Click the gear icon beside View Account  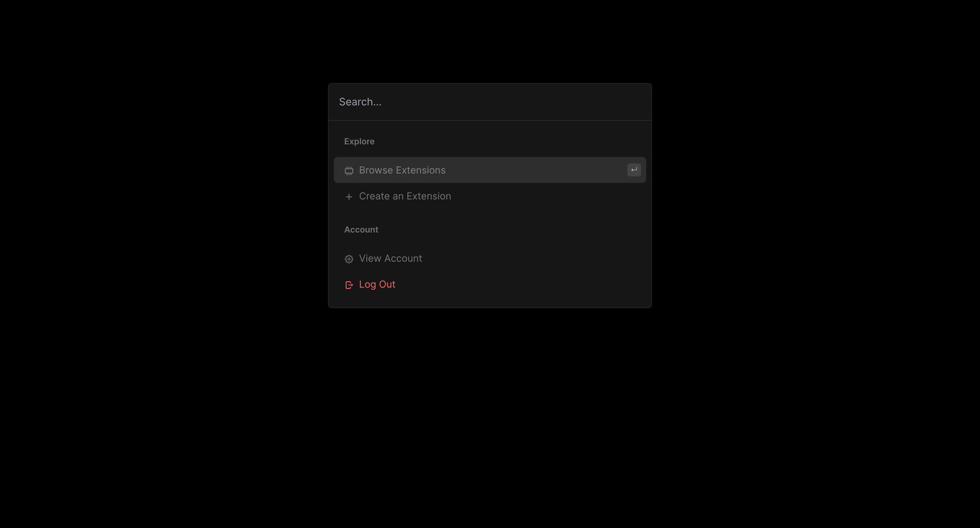349,259
